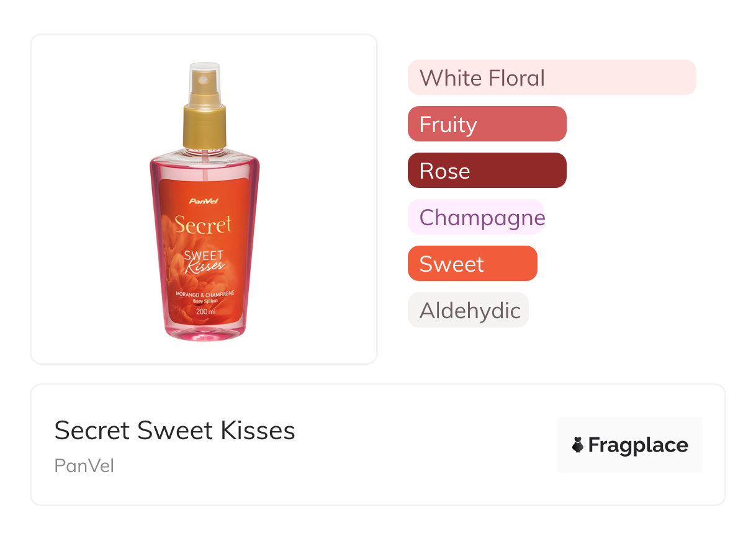The height and width of the screenshot is (536, 756).
Task: Click the 'Secret' text on bottle label
Action: click(x=203, y=225)
